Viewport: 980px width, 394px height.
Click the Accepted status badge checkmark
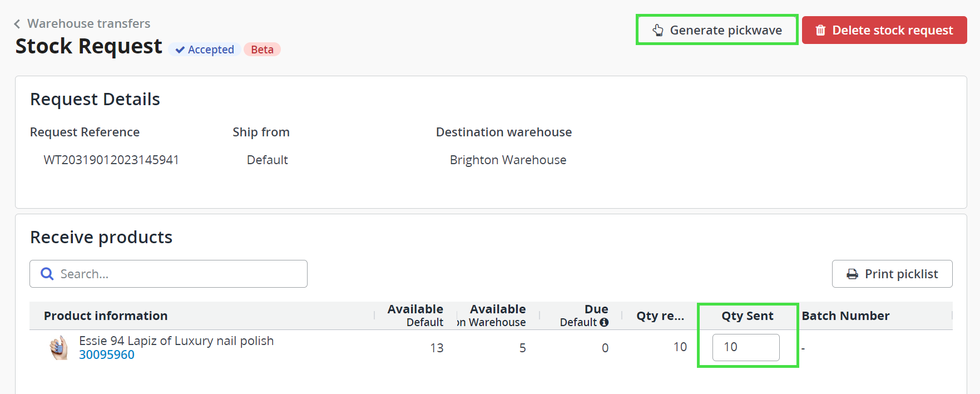pos(180,50)
